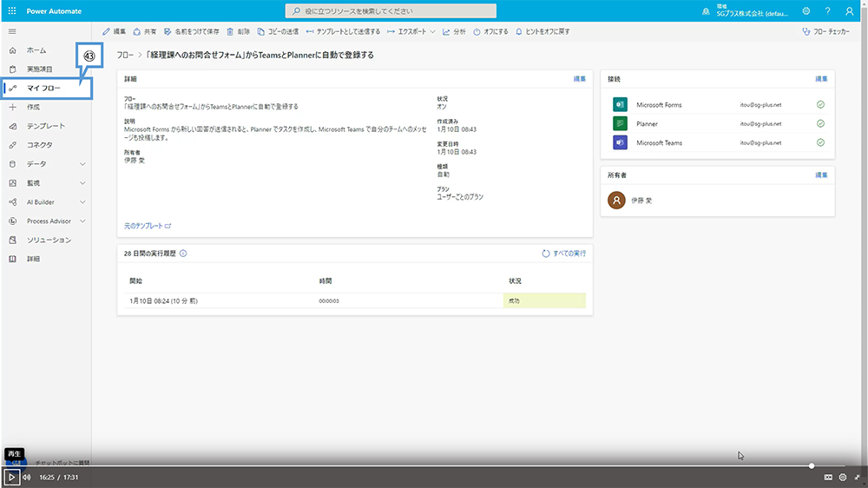The image size is (868, 488).
Task: Click the Power Automate title in the header
Action: [x=54, y=11]
